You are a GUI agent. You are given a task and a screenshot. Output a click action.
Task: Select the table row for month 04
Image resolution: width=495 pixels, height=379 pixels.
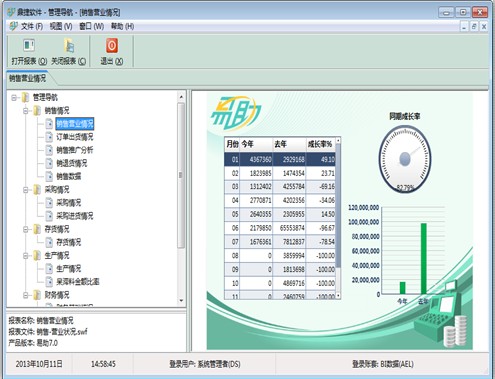point(280,201)
